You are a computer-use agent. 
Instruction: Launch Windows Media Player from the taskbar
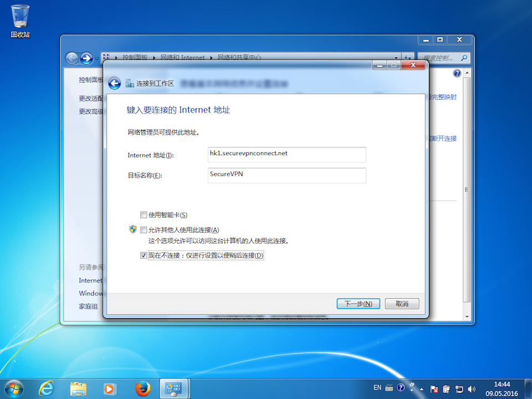pos(110,389)
